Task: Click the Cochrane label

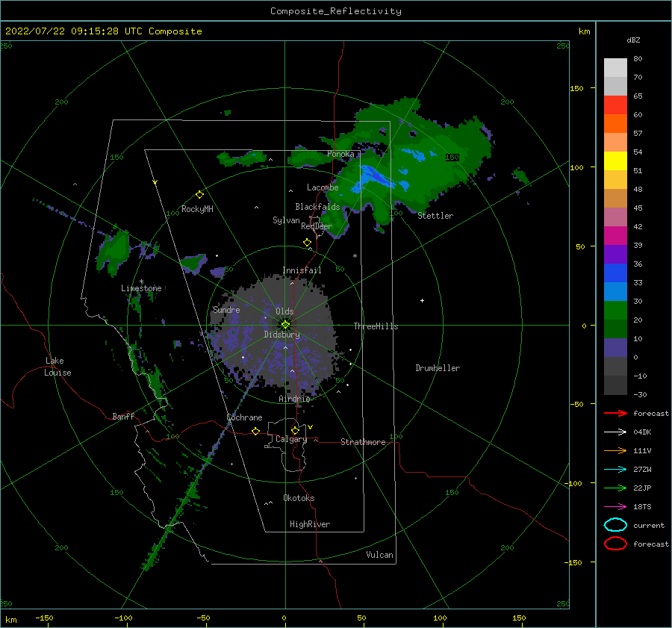Action: click(x=244, y=417)
